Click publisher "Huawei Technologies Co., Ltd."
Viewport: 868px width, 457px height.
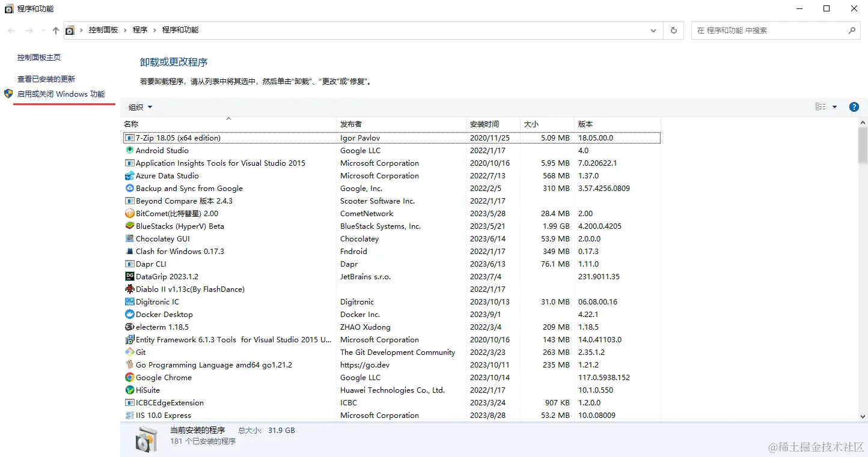coord(393,390)
